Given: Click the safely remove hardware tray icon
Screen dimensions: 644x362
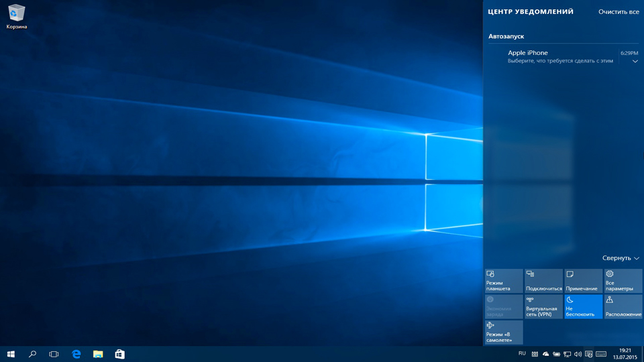Looking at the screenshot, I should (556, 354).
